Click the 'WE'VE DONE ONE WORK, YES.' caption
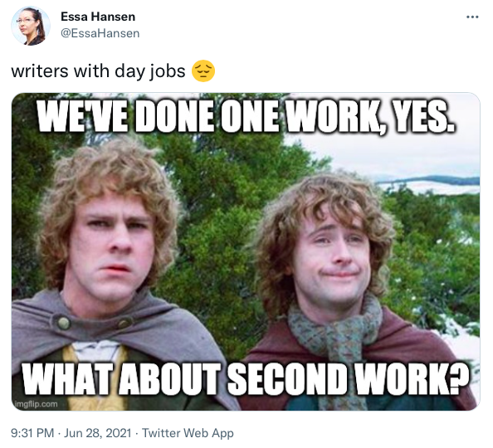The width and height of the screenshot is (493, 448). coord(247,117)
